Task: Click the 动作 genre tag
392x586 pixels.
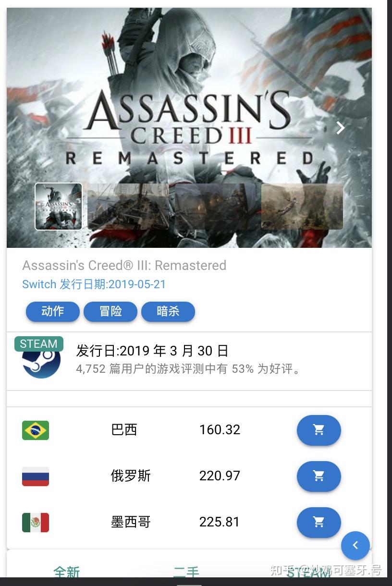Action: 53,311
